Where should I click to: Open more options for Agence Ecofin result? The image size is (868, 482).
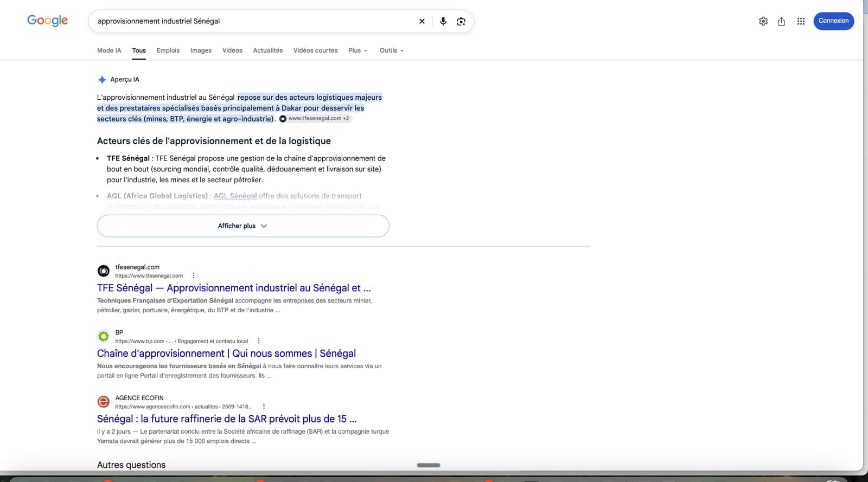pos(264,406)
